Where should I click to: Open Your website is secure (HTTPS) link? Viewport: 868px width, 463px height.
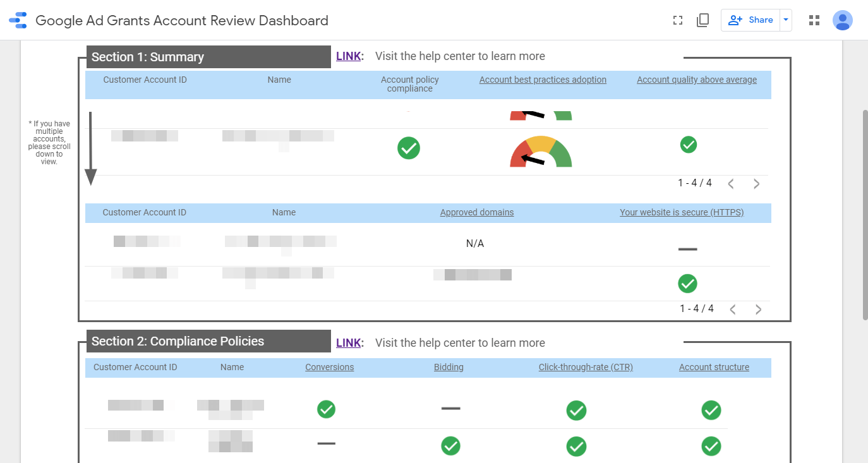[x=682, y=212]
